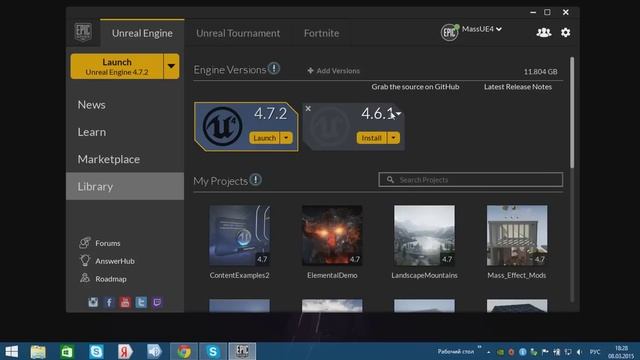
Task: Select the Library section
Action: tap(125, 186)
